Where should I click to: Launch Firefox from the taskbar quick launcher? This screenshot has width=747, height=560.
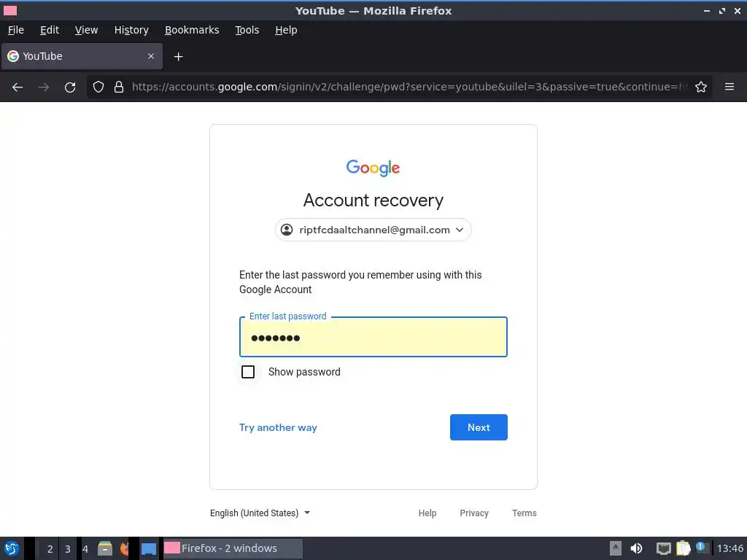click(x=124, y=548)
